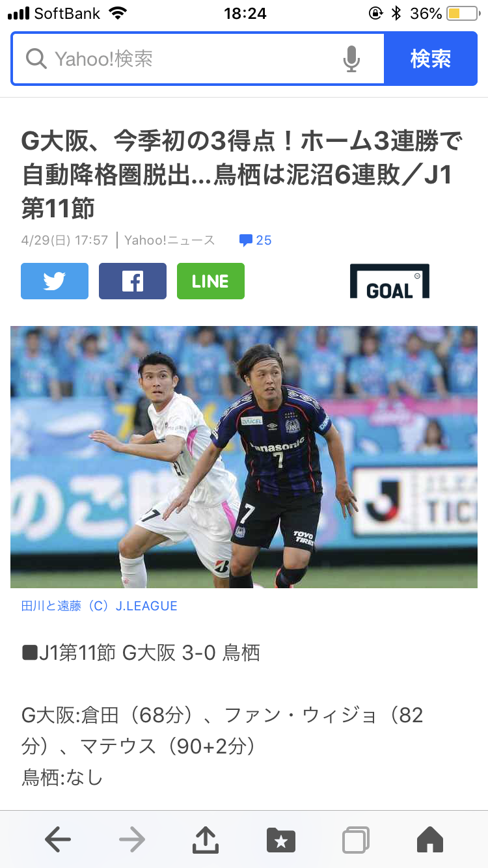Open the 25 comments bubble
The height and width of the screenshot is (868, 488).
[x=255, y=240]
